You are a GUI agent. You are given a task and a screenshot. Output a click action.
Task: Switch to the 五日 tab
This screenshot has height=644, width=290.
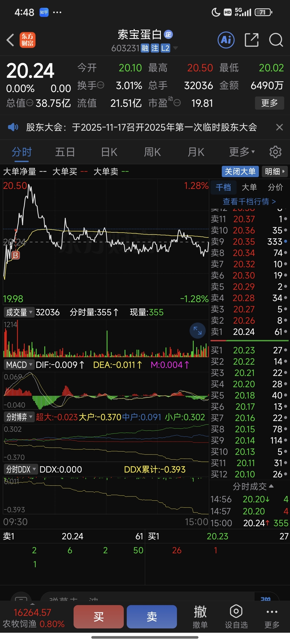(x=65, y=152)
